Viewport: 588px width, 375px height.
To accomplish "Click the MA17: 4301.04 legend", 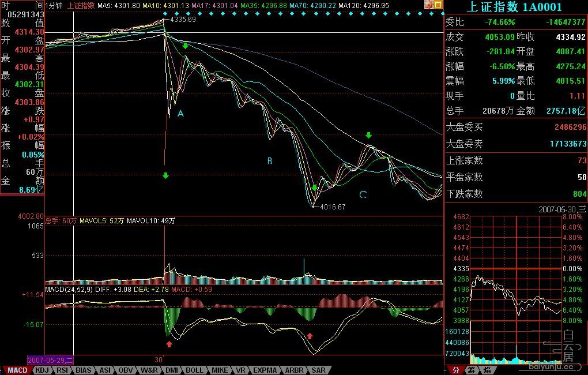I will [x=214, y=6].
